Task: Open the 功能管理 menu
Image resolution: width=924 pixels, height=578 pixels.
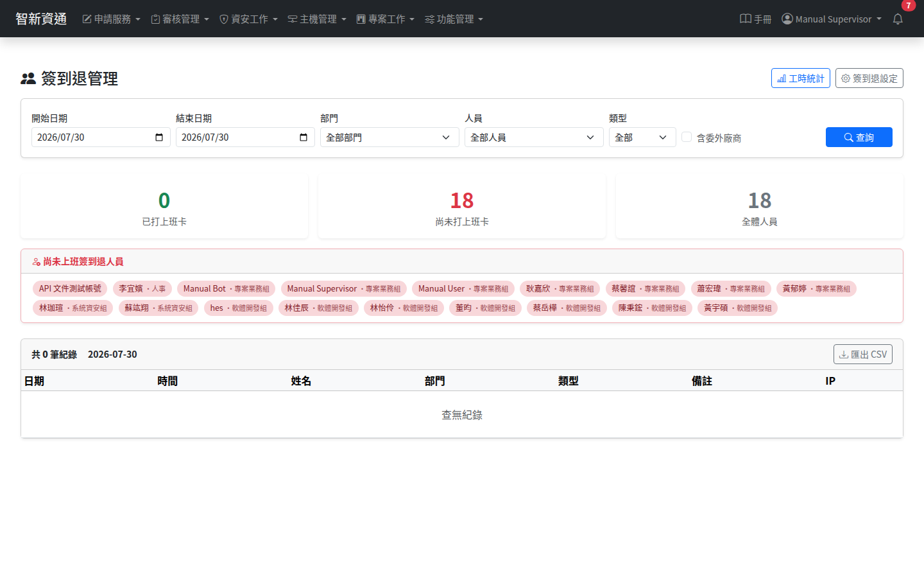Action: point(454,19)
